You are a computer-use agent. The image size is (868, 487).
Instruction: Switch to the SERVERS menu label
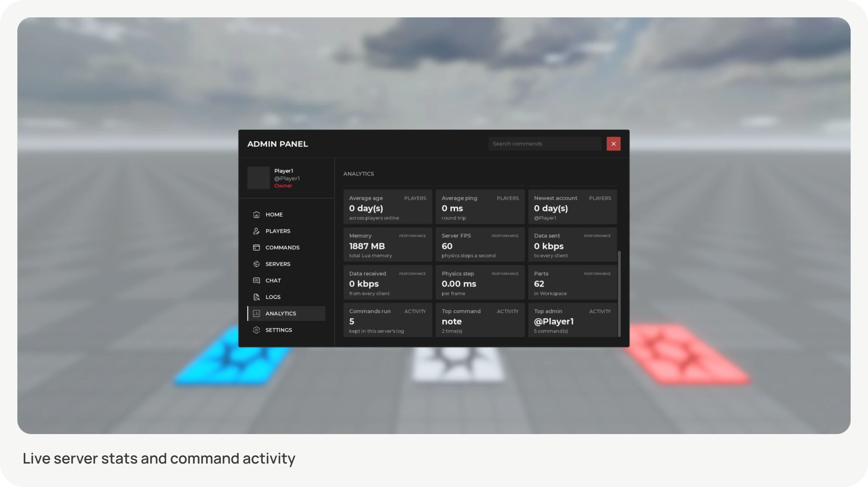tap(278, 264)
